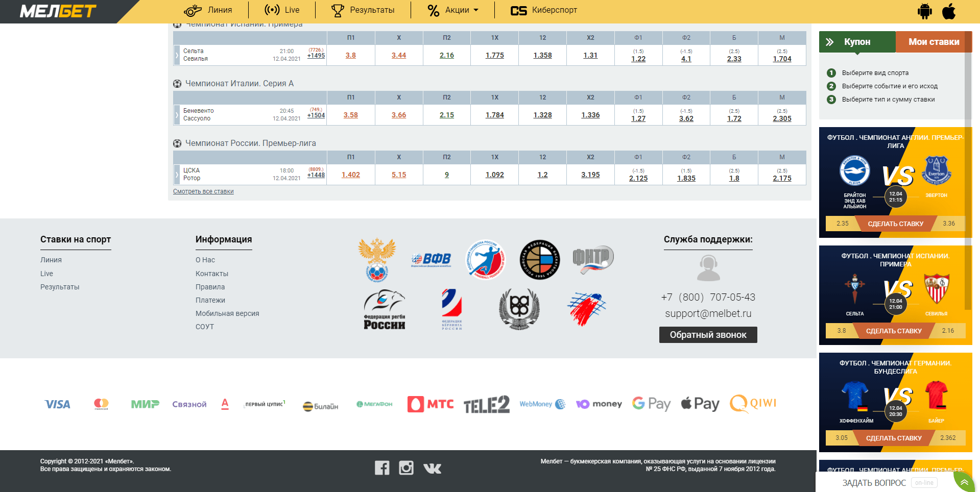Click the Mastercard payment logo
This screenshot has width=980, height=492.
pos(101,404)
